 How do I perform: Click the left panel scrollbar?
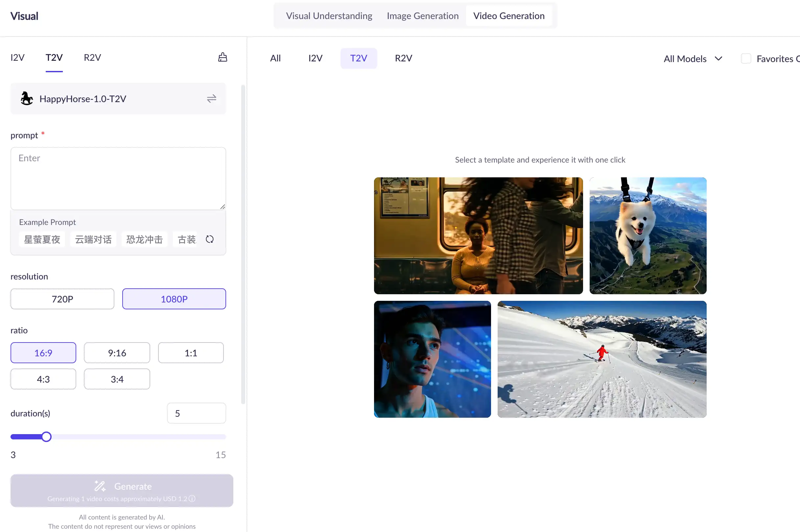pyautogui.click(x=243, y=244)
